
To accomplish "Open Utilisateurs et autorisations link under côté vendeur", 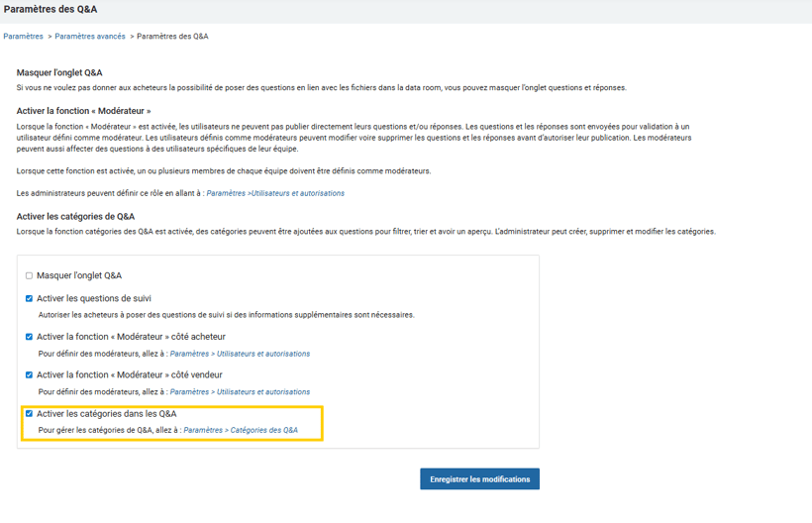I will click(x=240, y=392).
